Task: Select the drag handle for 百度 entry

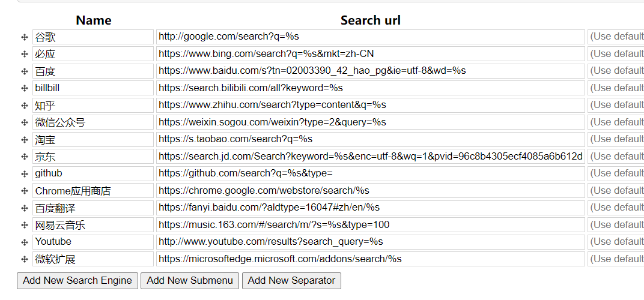Action: click(x=25, y=71)
